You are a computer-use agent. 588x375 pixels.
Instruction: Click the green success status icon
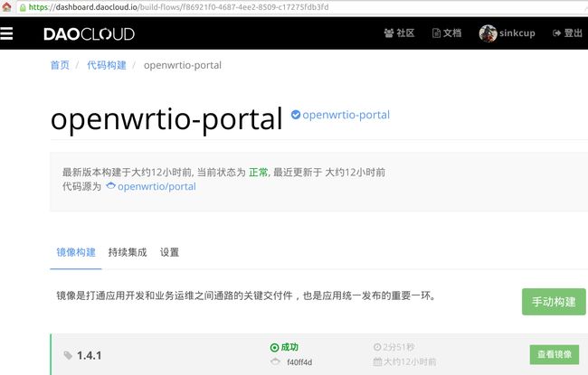tap(274, 348)
